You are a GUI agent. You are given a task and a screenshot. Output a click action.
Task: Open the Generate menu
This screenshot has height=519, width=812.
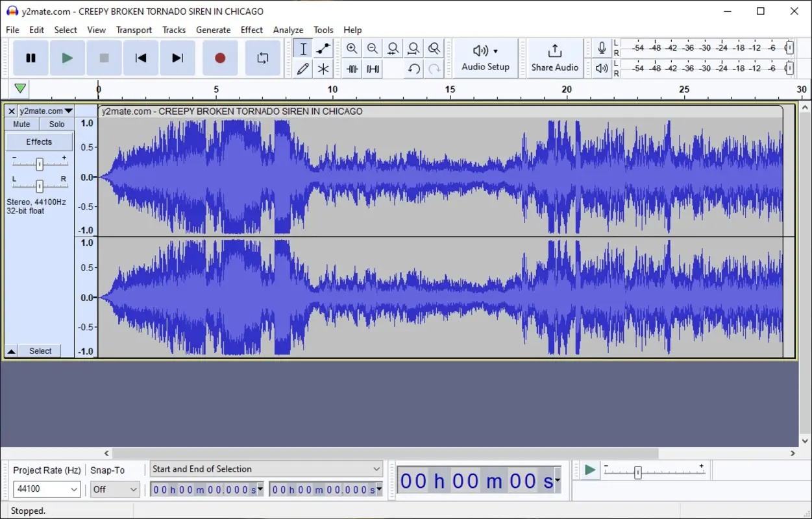(214, 30)
